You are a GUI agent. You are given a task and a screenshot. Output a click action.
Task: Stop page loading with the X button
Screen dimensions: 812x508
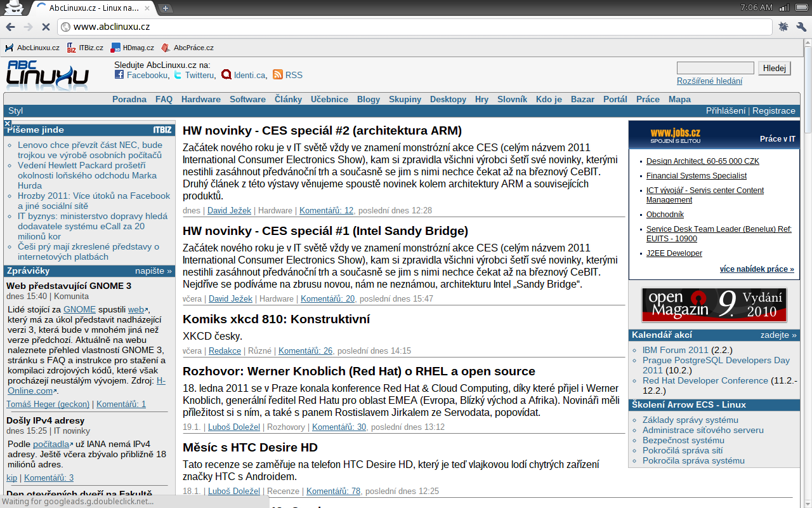tap(46, 27)
